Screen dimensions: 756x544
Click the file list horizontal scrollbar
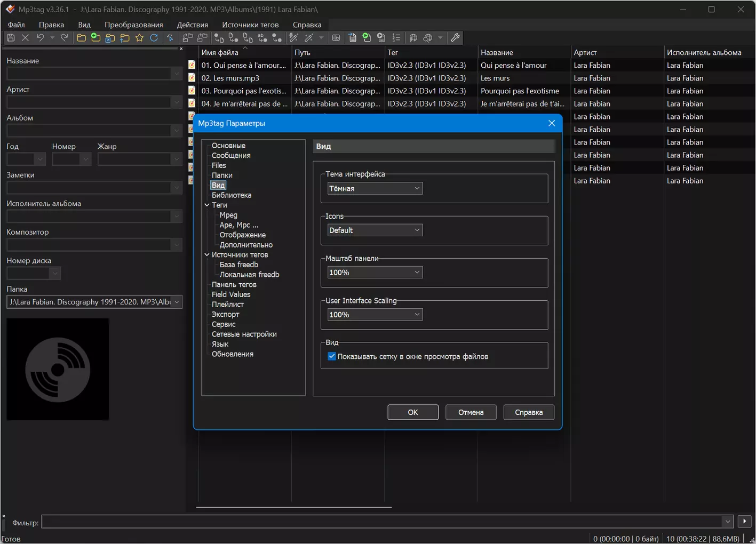pos(294,507)
